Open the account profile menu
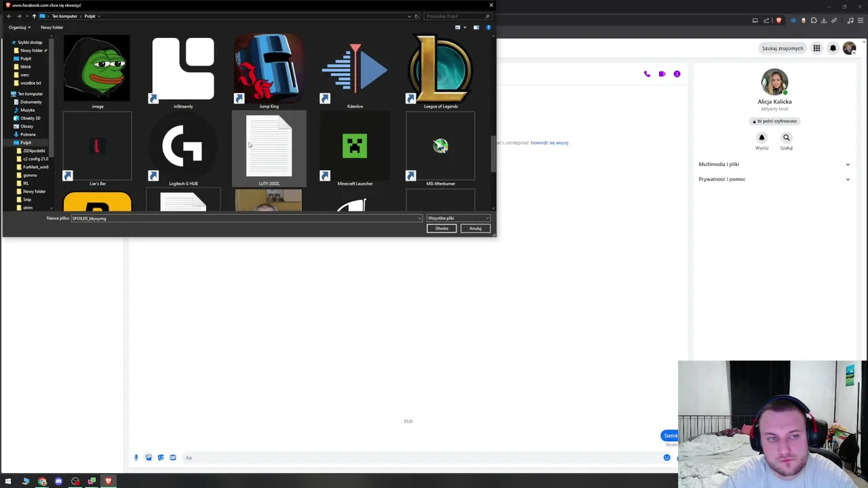 point(849,48)
